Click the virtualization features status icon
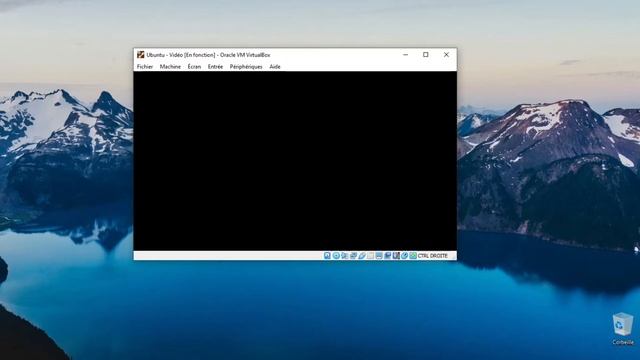This screenshot has width=640, height=360. 396,256
